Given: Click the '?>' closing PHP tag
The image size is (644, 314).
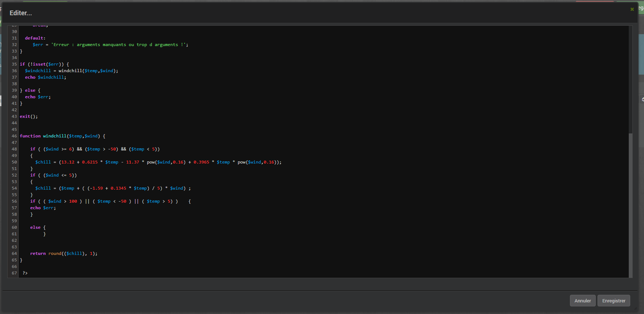Looking at the screenshot, I should pyautogui.click(x=25, y=273).
